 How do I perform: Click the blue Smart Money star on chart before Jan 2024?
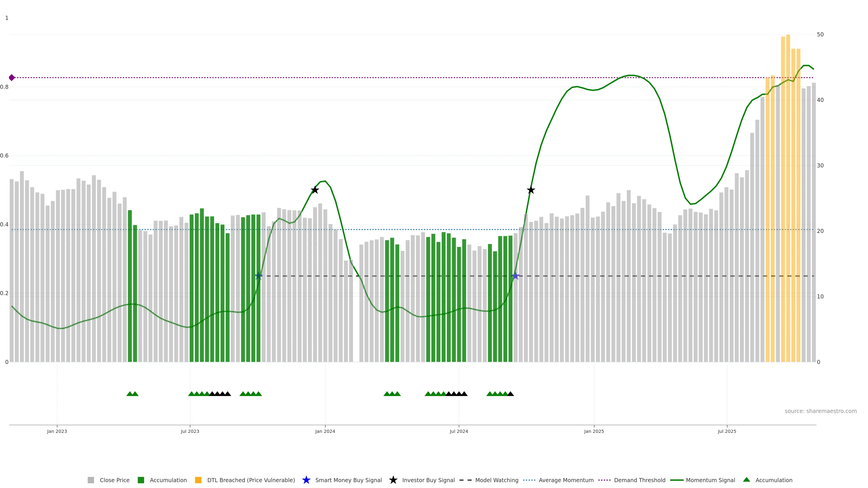[x=258, y=276]
